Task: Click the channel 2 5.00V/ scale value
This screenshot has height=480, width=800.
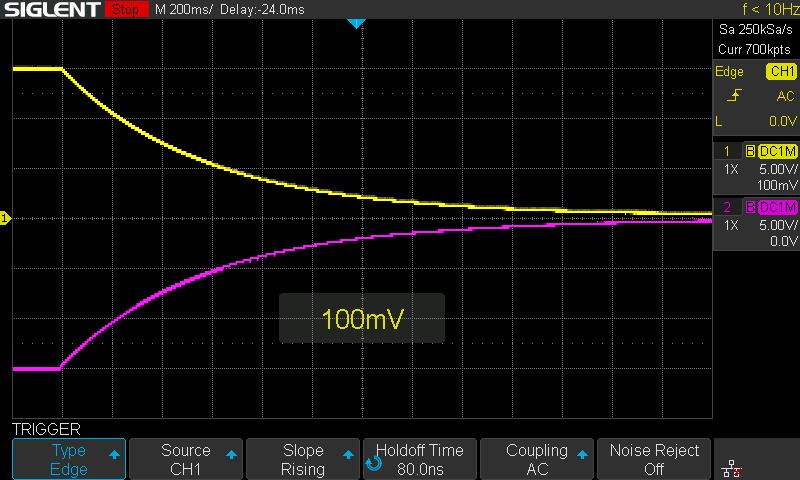Action: [778, 225]
